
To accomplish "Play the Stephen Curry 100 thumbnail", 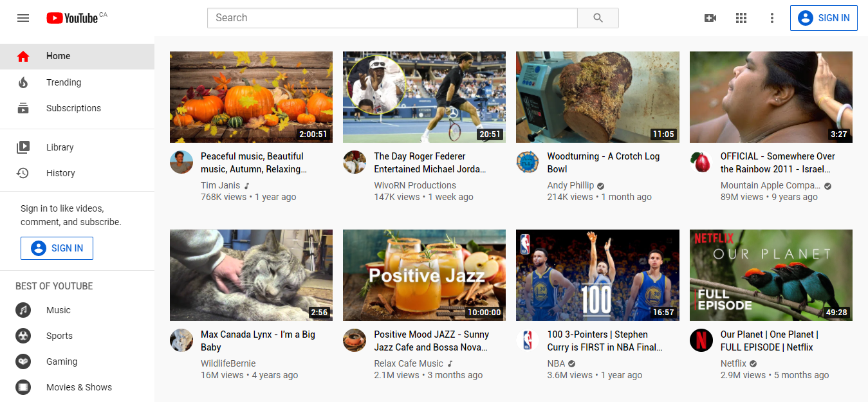I will tap(598, 275).
